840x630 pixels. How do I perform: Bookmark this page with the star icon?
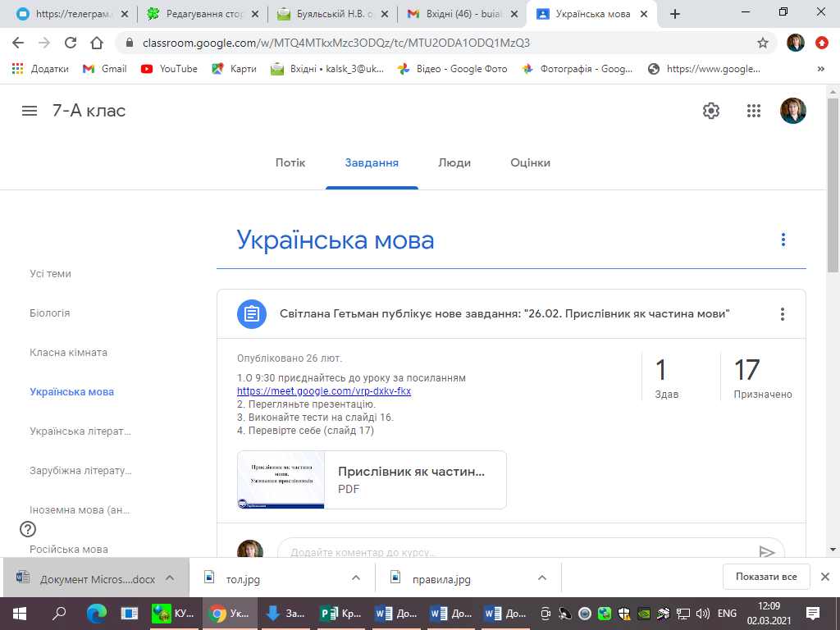[763, 43]
